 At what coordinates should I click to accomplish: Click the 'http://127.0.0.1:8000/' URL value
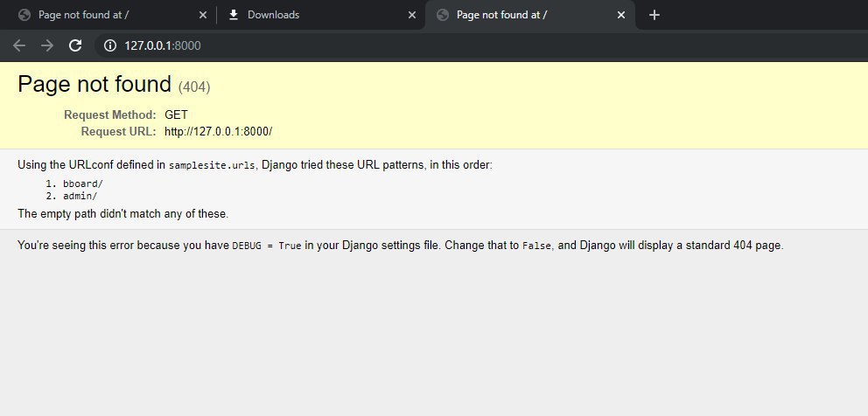(219, 132)
